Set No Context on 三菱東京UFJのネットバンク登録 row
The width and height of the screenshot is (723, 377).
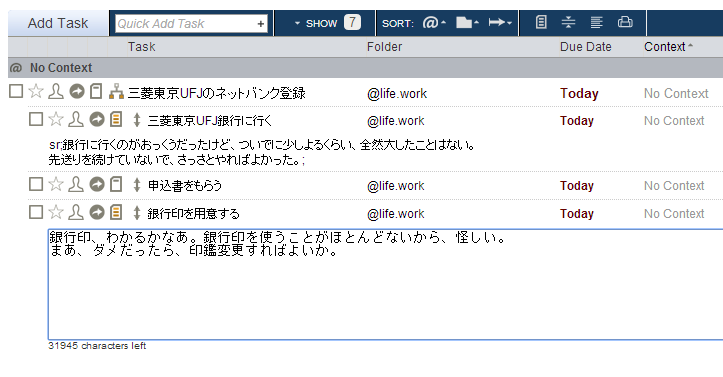676,94
